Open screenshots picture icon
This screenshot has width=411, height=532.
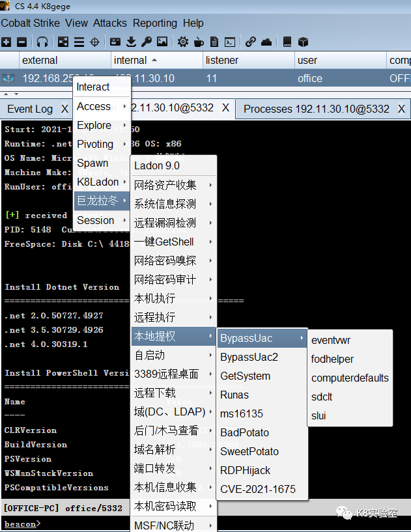[x=162, y=42]
